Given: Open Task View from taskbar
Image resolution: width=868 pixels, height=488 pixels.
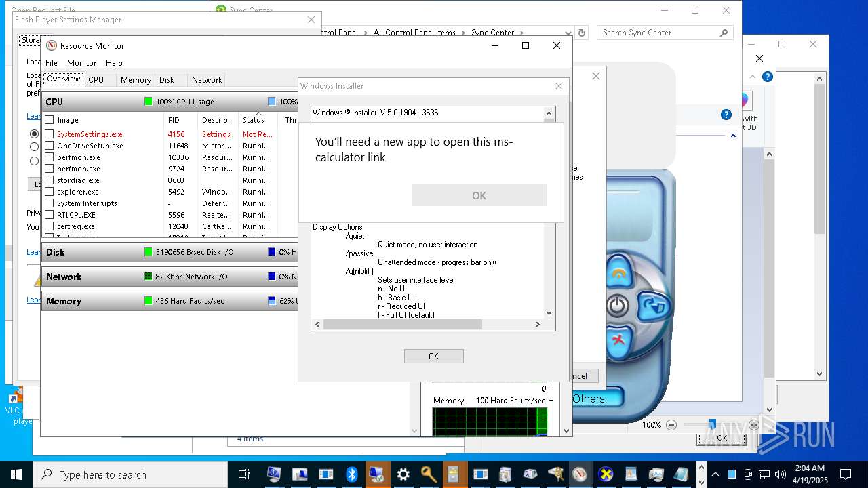Looking at the screenshot, I should coord(244,474).
